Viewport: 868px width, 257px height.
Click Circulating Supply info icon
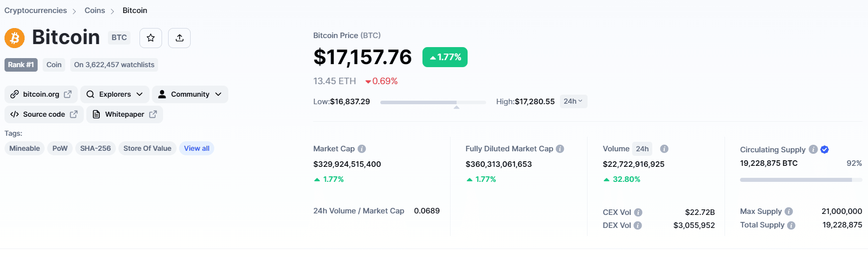[x=813, y=149]
